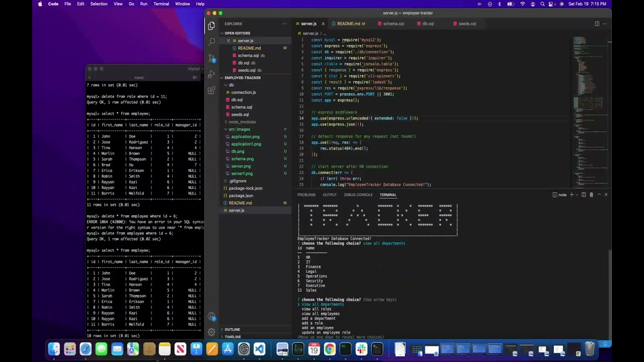Open the Search view in the activity bar
The width and height of the screenshot is (644, 362).
coord(211,42)
